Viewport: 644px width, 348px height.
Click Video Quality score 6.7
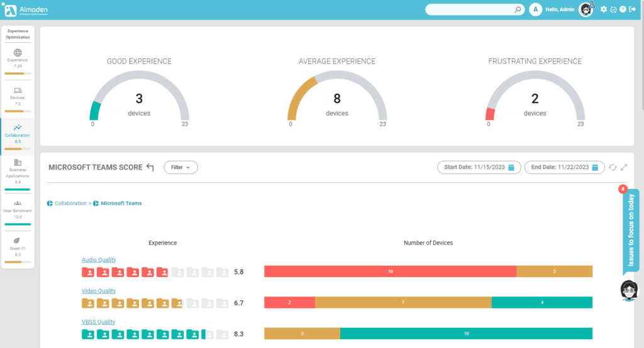tap(238, 303)
